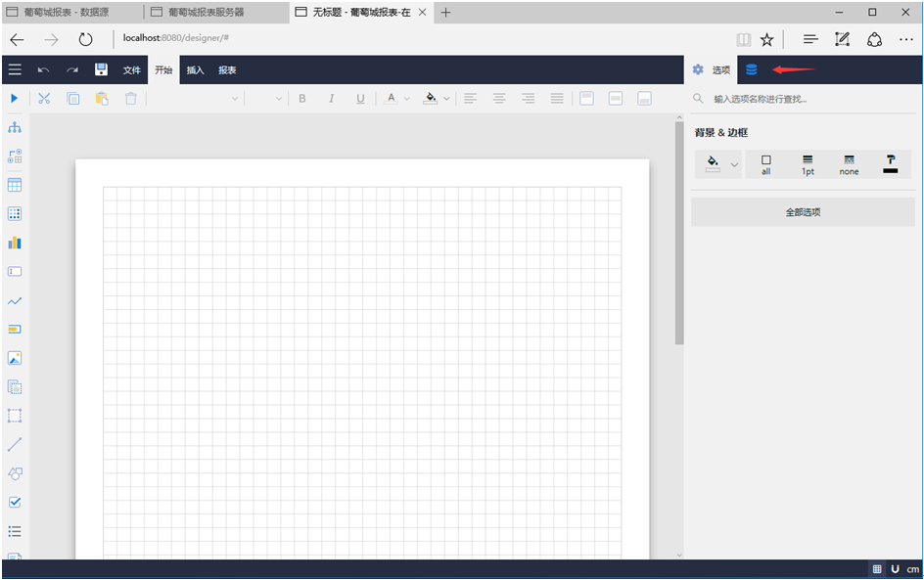The image size is (924, 580).
Task: Switch to the 插入 tab
Action: (195, 70)
